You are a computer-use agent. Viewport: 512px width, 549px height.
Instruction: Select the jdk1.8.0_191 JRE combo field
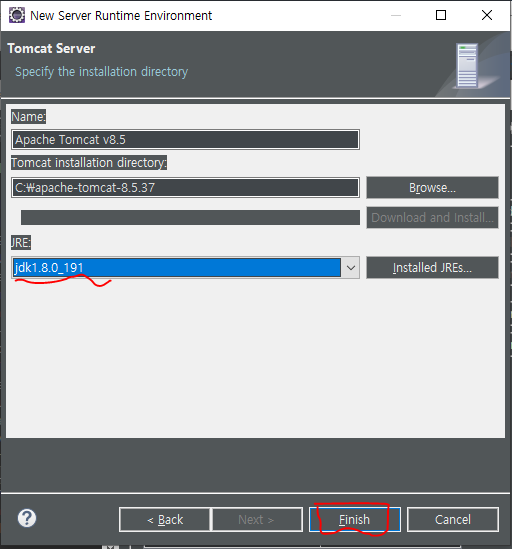point(185,268)
